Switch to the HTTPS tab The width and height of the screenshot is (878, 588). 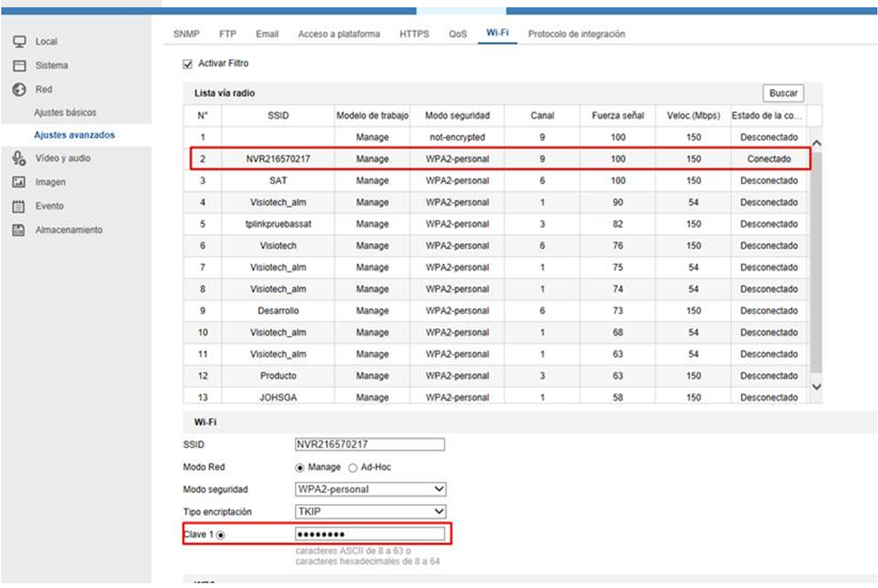pyautogui.click(x=414, y=34)
